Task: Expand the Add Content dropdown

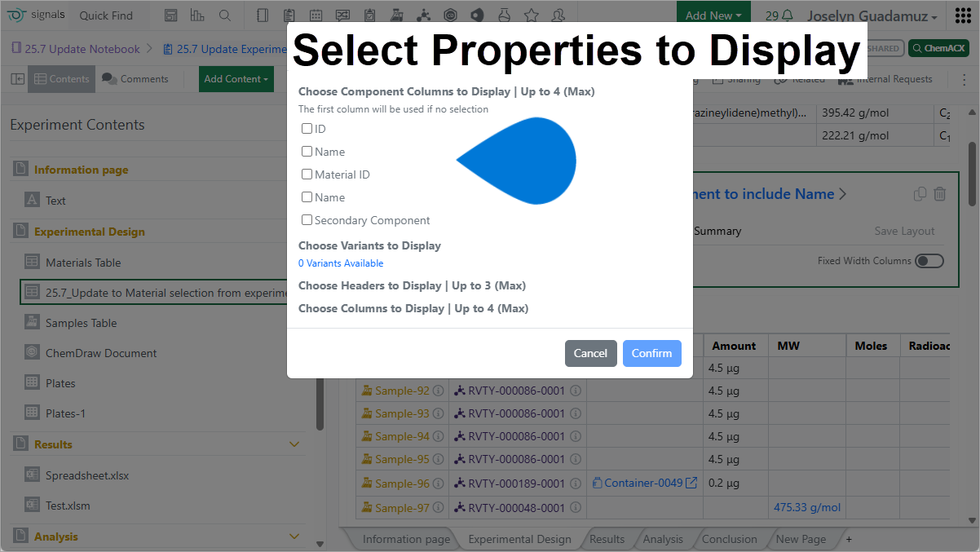Action: click(x=236, y=79)
